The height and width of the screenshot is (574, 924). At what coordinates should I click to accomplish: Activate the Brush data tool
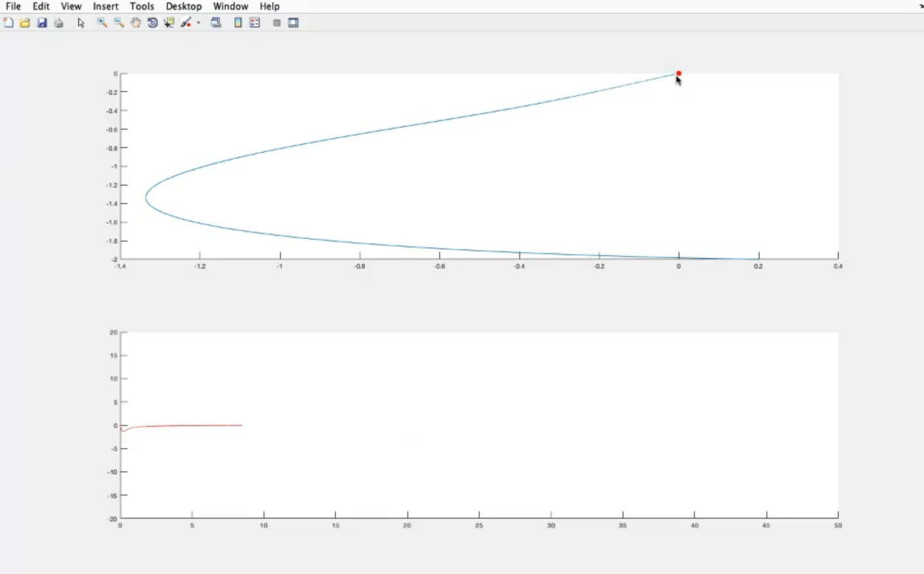pyautogui.click(x=186, y=23)
